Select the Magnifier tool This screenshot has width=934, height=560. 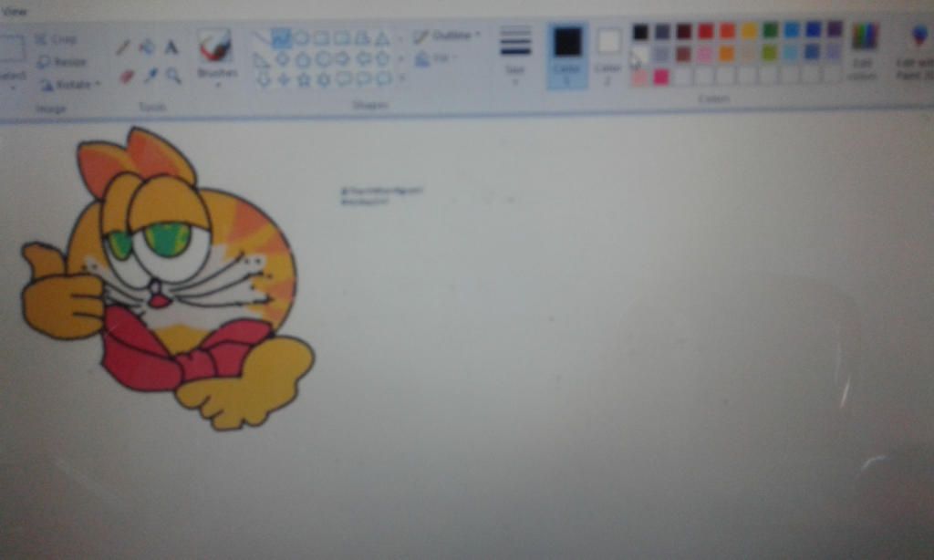click(x=173, y=75)
